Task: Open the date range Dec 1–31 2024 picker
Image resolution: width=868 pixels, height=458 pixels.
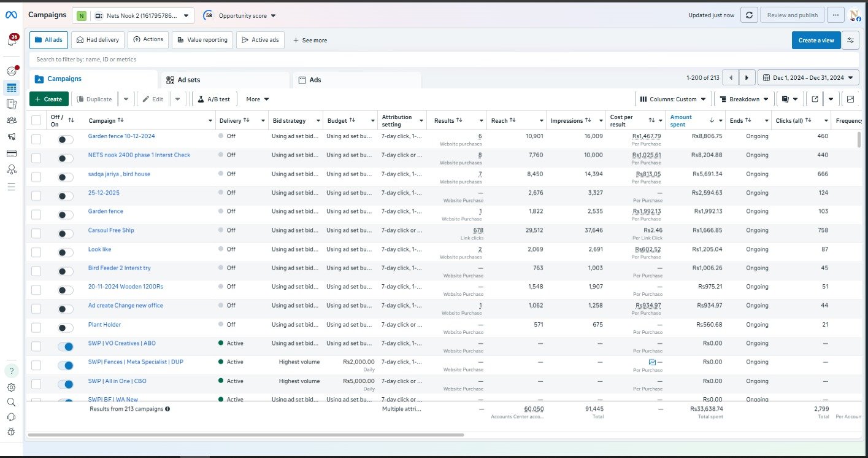Action: click(x=808, y=77)
